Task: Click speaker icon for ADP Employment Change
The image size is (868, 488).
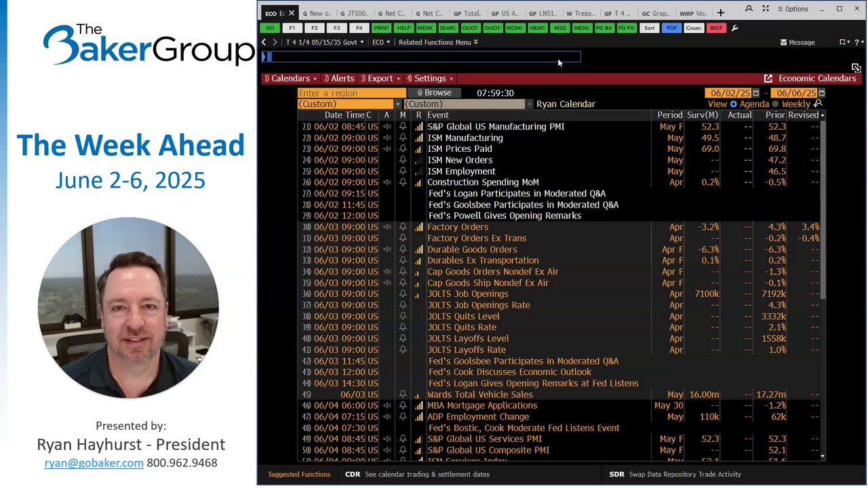Action: pos(387,417)
